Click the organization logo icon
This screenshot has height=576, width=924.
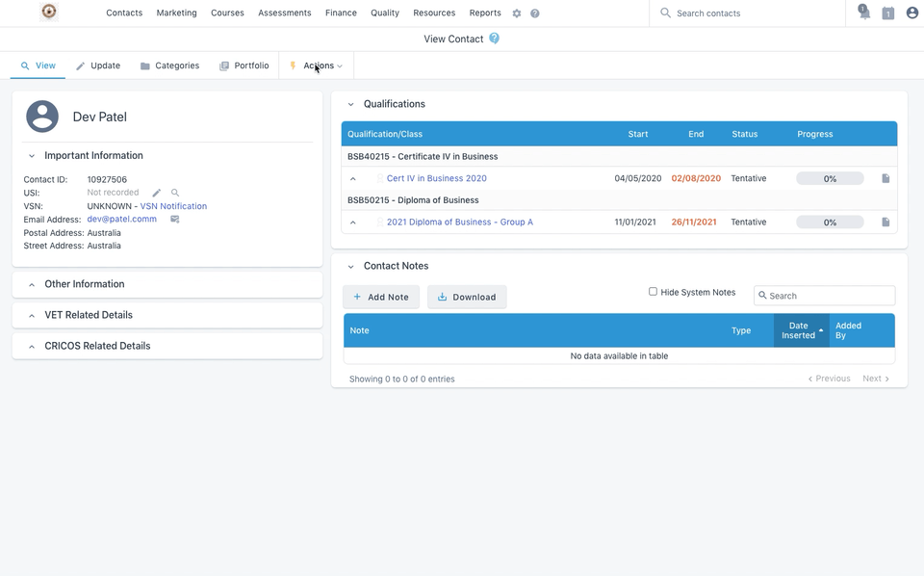pyautogui.click(x=49, y=12)
